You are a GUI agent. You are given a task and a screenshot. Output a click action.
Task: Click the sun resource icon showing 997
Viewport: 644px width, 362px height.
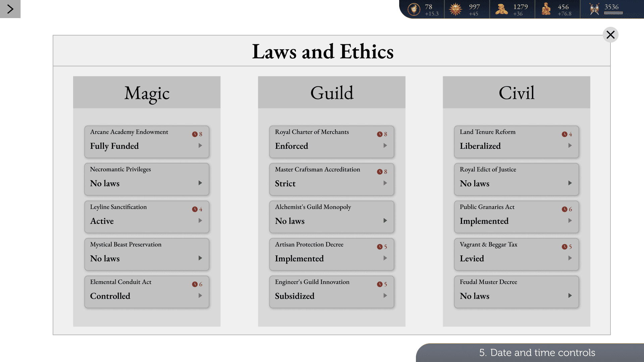(455, 9)
